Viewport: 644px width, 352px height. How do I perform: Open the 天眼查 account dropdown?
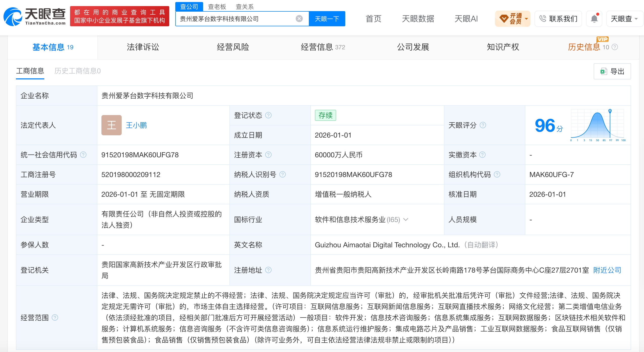pos(624,19)
